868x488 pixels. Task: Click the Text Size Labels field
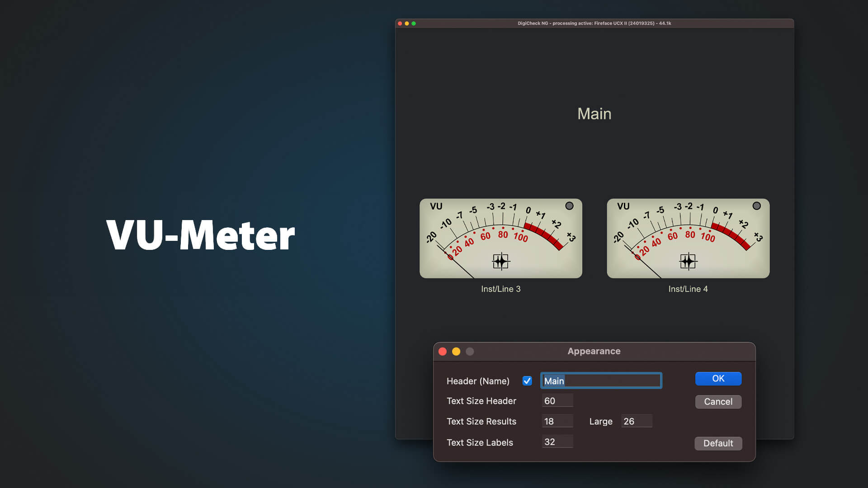point(557,442)
